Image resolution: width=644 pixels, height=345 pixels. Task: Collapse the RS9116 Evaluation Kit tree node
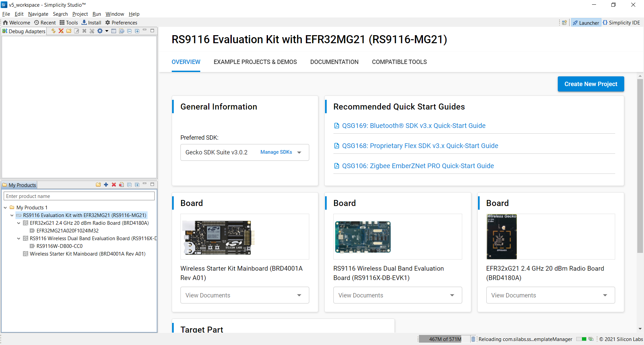coord(12,215)
